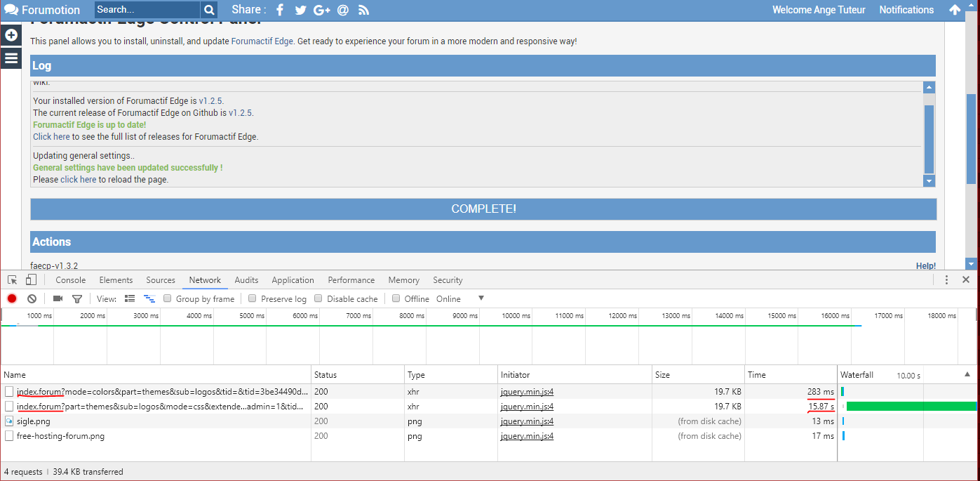Image resolution: width=980 pixels, height=481 pixels.
Task: Click the 'Click here' releases link
Action: point(51,137)
